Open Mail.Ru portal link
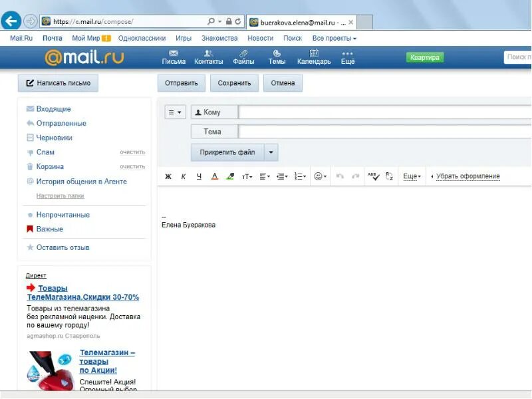 click(x=21, y=38)
